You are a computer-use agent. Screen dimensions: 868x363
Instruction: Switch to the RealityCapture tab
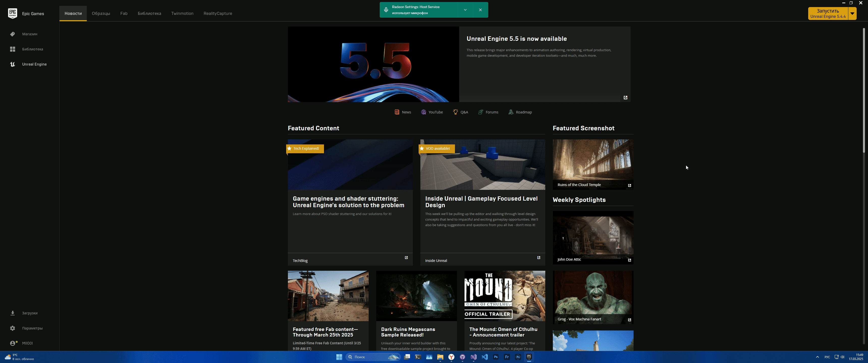tap(218, 13)
